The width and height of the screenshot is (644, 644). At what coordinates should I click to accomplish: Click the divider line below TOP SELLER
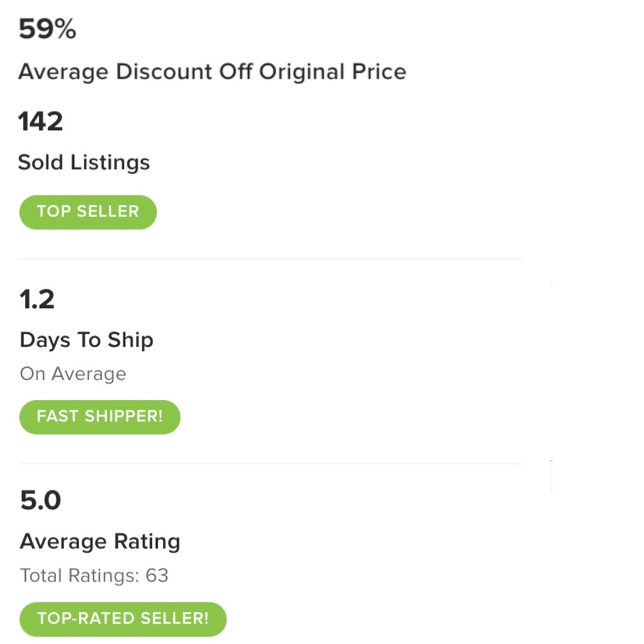pos(270,259)
